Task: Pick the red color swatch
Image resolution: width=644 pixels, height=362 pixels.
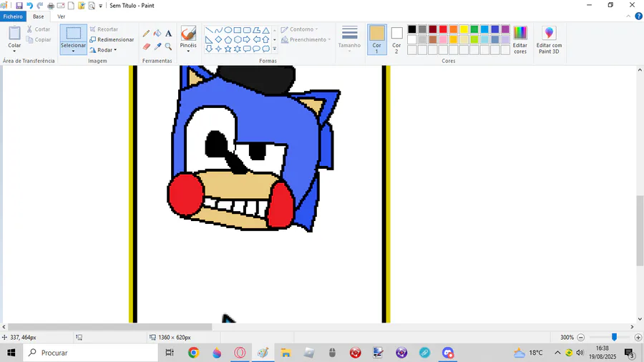Action: coord(443,29)
